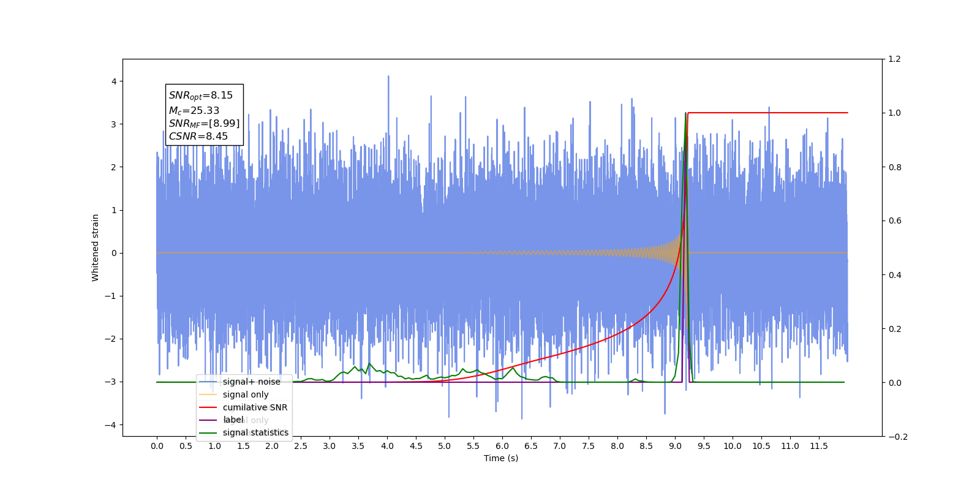Click the 'Whitened strain' y-axis label
The image size is (980, 490).
click(95, 247)
